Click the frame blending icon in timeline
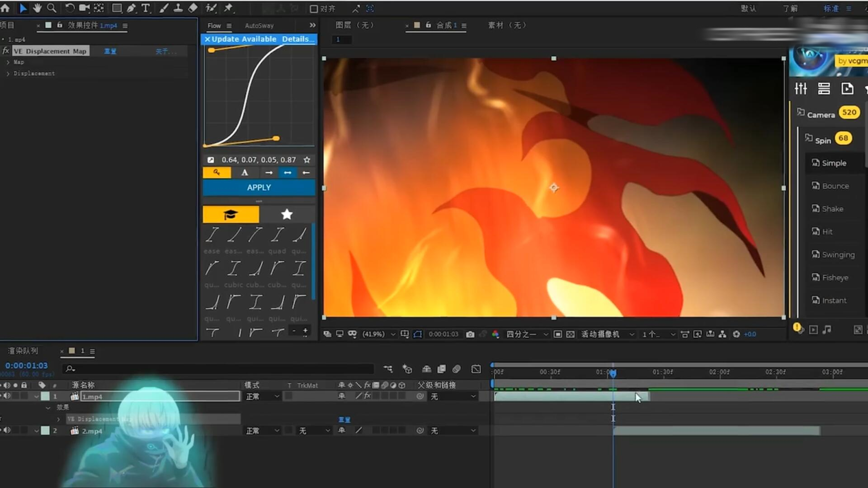The height and width of the screenshot is (488, 868). [x=441, y=369]
